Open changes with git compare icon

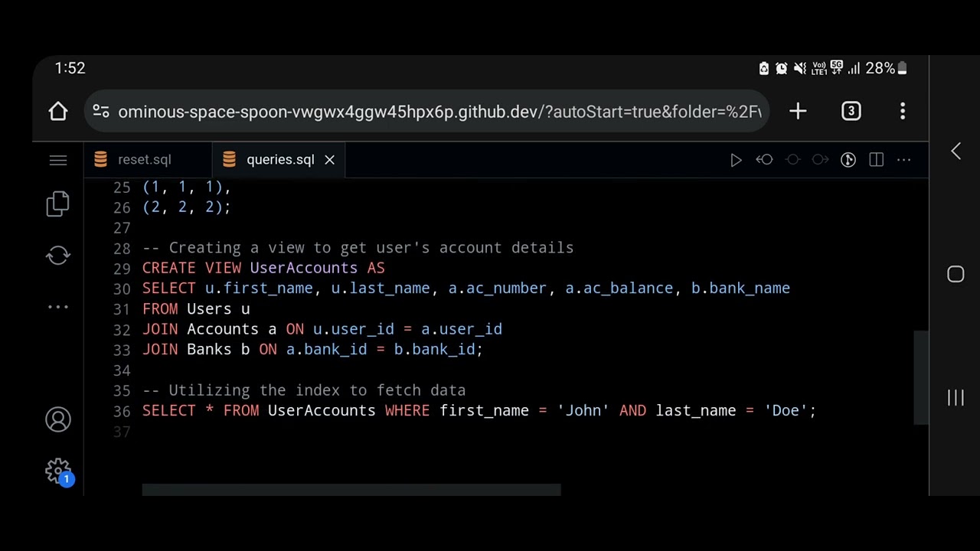[848, 160]
